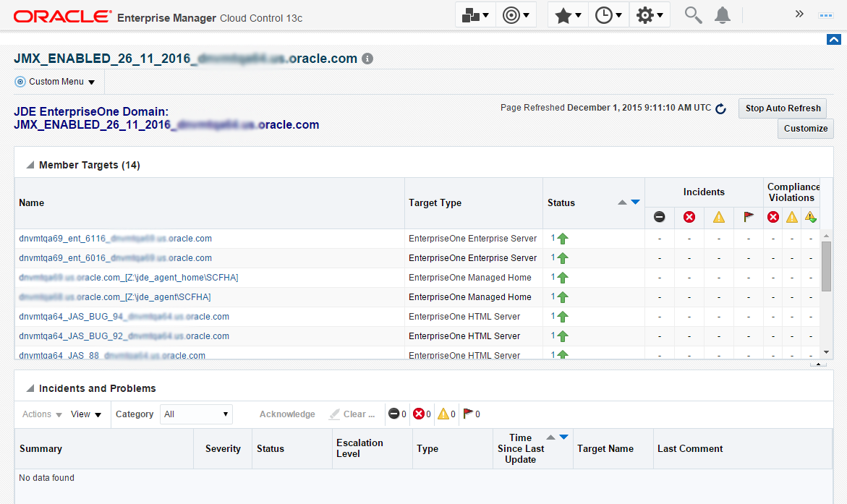Sort Time Since Last Update ascending

[550, 437]
